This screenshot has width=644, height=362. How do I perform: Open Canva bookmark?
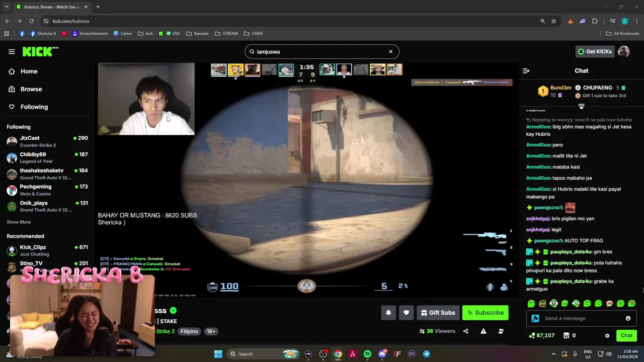tap(122, 34)
